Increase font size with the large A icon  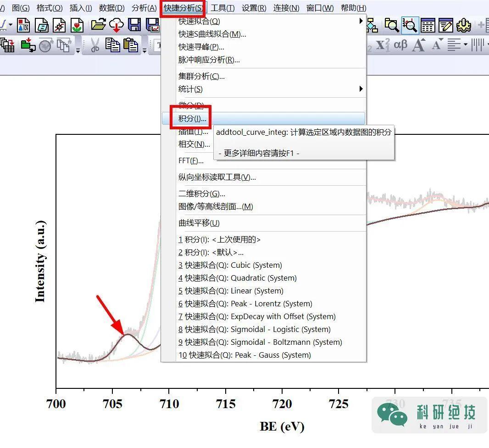[x=419, y=45]
